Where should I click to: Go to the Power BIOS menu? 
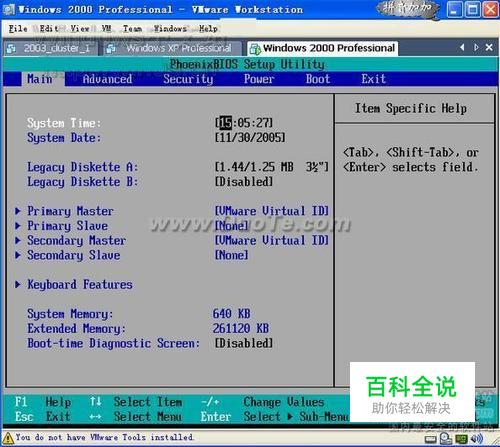coord(259,79)
